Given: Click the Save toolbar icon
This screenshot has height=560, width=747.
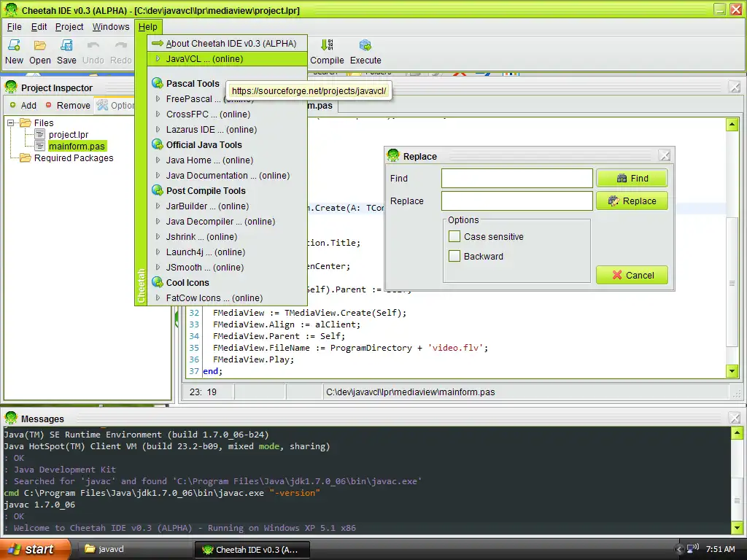Looking at the screenshot, I should 66,45.
